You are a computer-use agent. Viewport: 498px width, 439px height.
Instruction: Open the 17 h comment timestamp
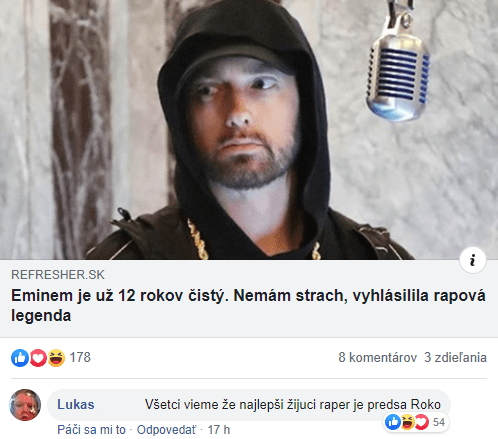[x=219, y=430]
